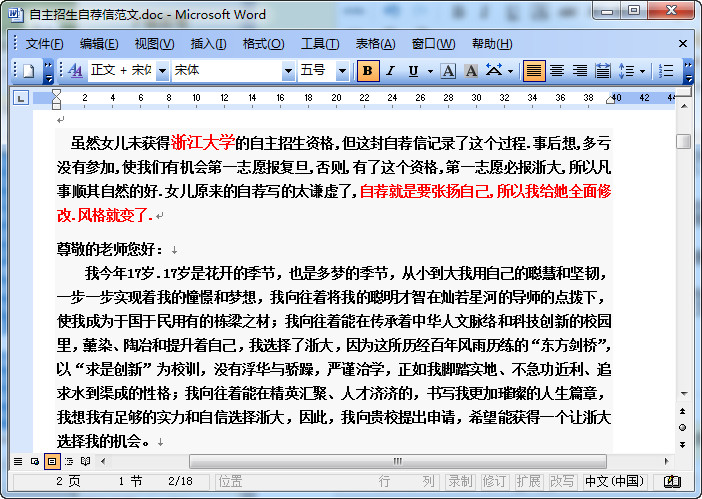Toggle Underline formatting button

(413, 71)
